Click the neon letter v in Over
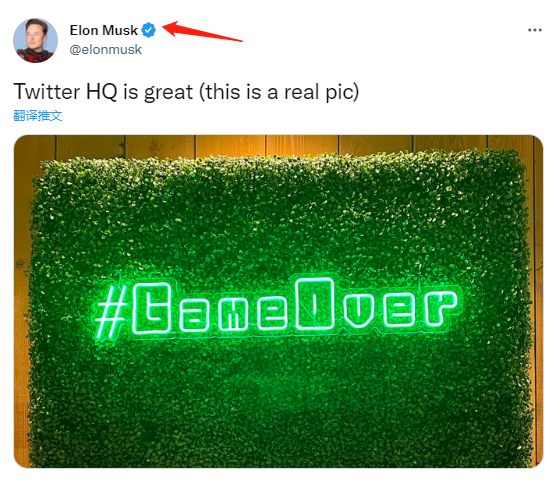 [358, 311]
